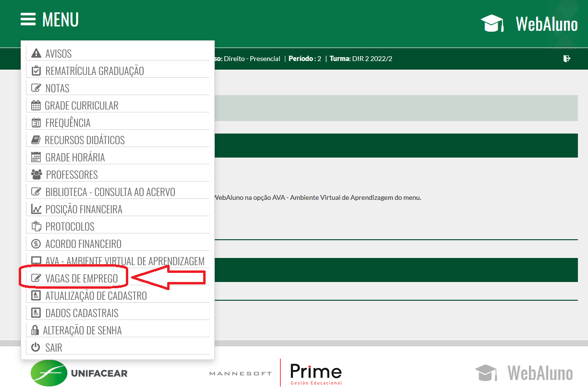This screenshot has width=588, height=392.
Task: Go to Grade Horária in menu
Action: (75, 158)
